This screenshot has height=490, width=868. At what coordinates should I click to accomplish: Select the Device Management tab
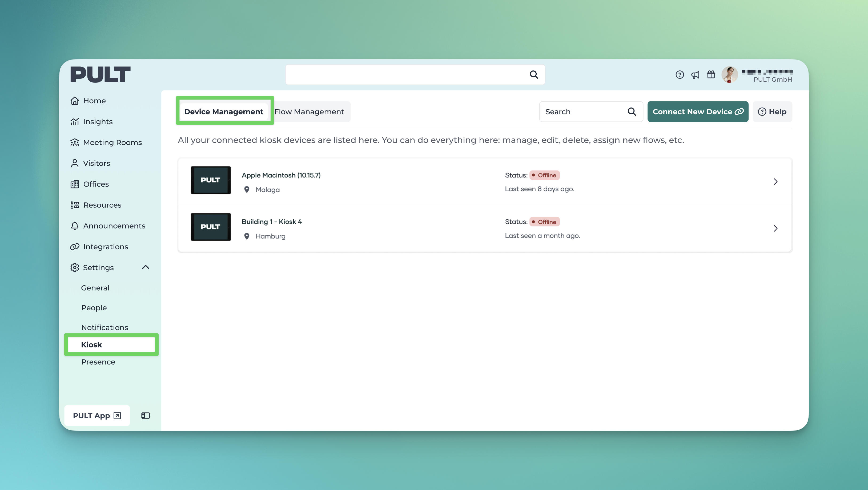tap(223, 112)
